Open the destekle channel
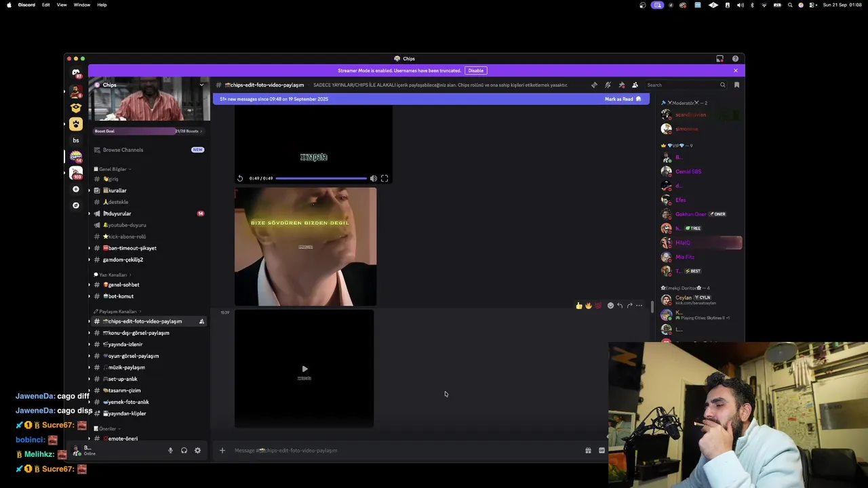The width and height of the screenshot is (868, 488). point(149,202)
